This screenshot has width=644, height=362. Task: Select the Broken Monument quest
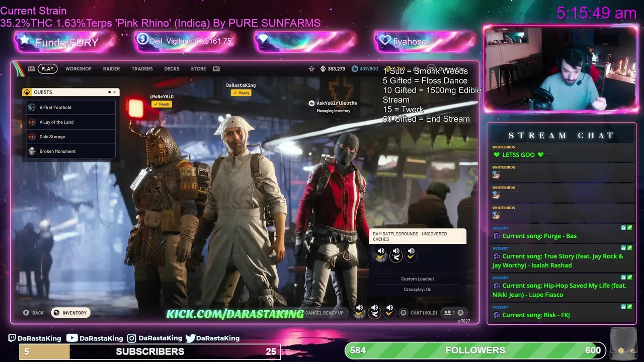pyautogui.click(x=71, y=151)
